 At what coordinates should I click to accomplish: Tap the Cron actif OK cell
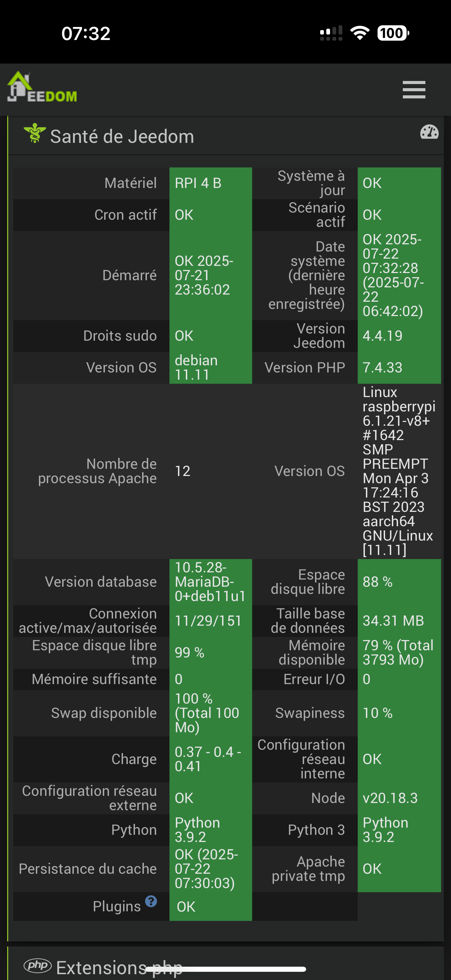pyautogui.click(x=210, y=215)
